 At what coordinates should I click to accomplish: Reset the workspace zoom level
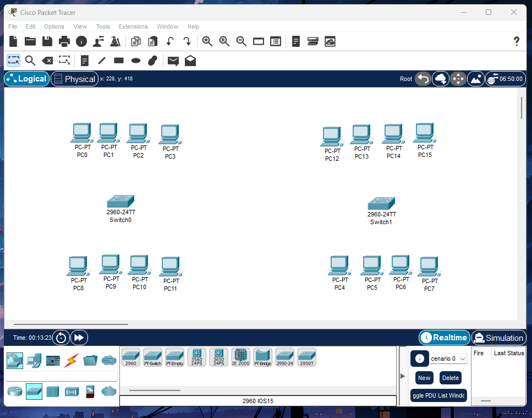click(x=224, y=41)
